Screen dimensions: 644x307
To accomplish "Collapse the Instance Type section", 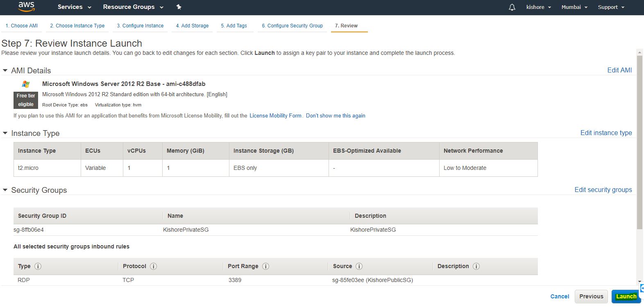I will coord(5,133).
